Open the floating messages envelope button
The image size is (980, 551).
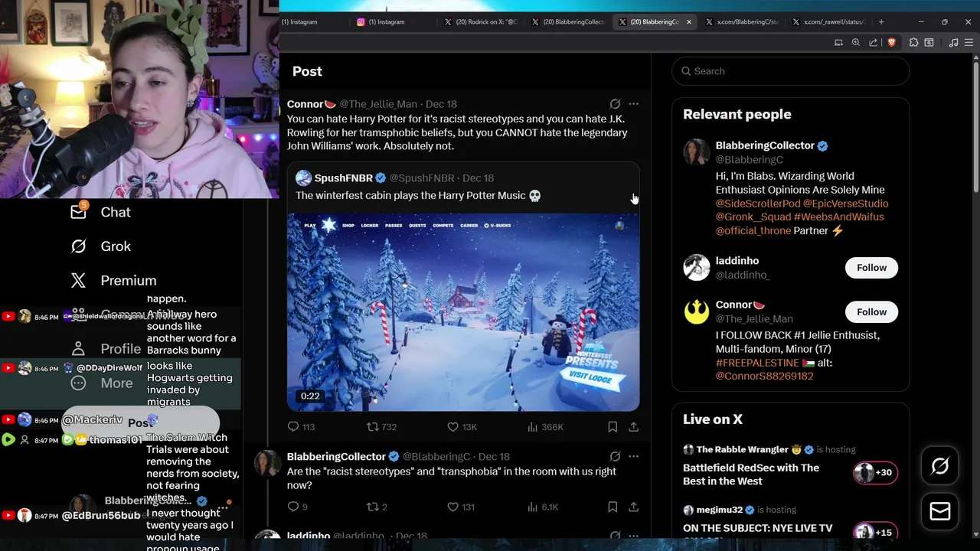click(940, 511)
